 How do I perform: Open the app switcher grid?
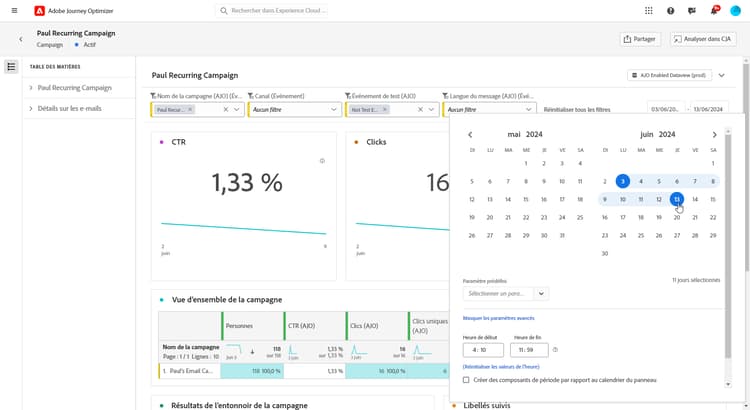649,11
